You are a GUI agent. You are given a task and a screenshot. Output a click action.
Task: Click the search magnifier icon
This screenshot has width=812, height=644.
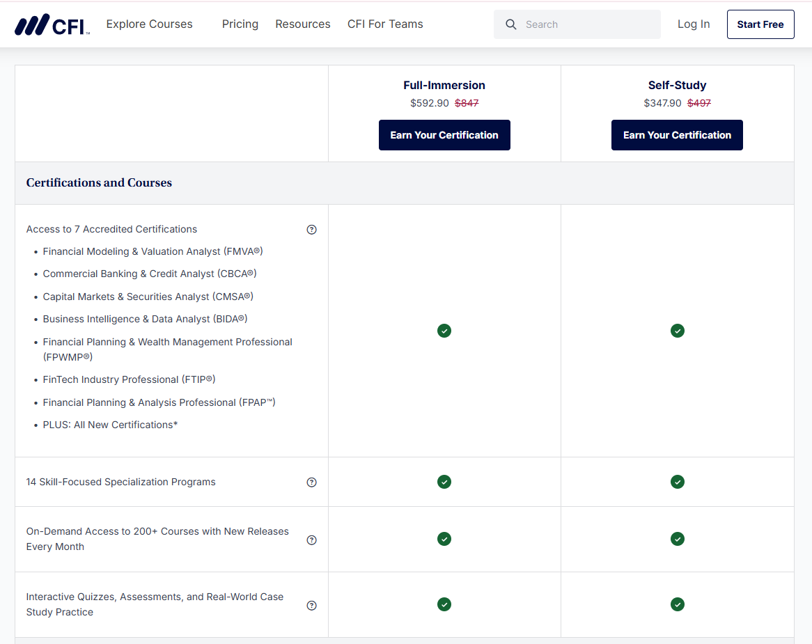(x=510, y=24)
